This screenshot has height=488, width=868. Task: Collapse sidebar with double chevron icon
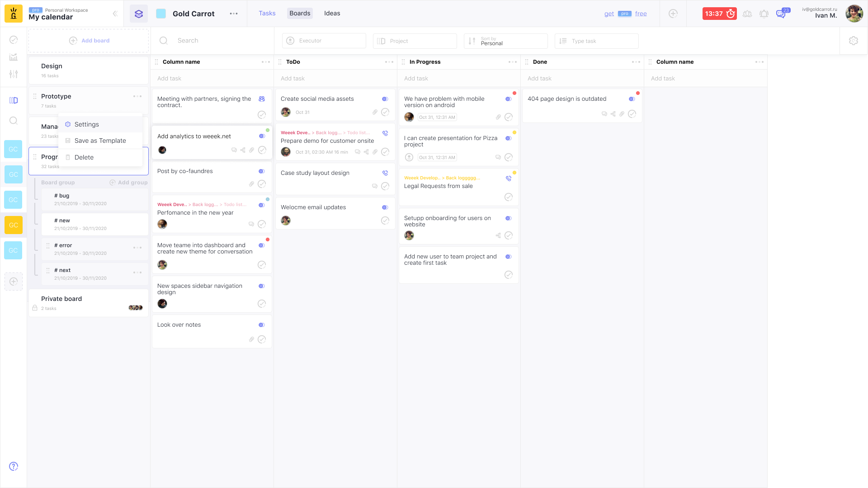tap(115, 14)
